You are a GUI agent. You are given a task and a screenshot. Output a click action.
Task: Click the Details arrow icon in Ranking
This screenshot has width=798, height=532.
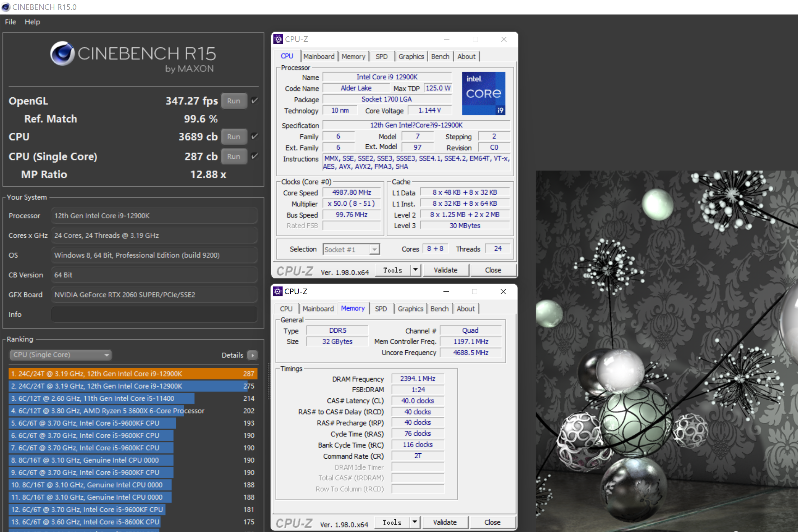252,355
